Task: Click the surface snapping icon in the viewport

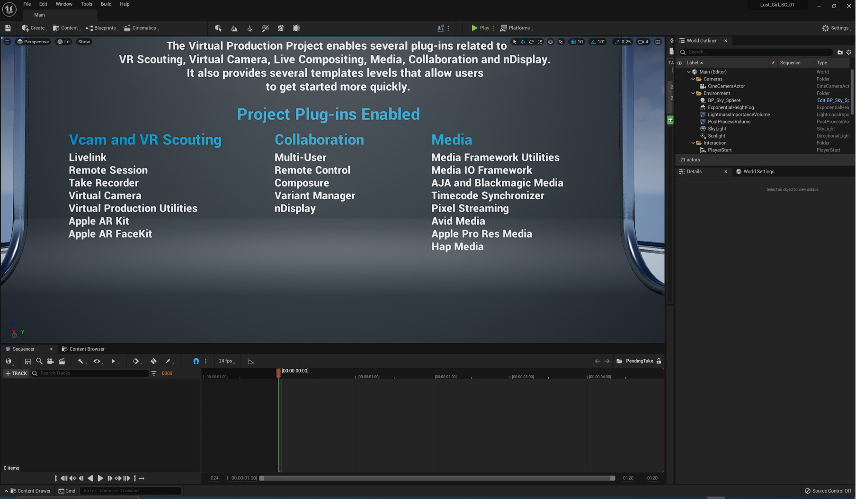Action: 561,42
